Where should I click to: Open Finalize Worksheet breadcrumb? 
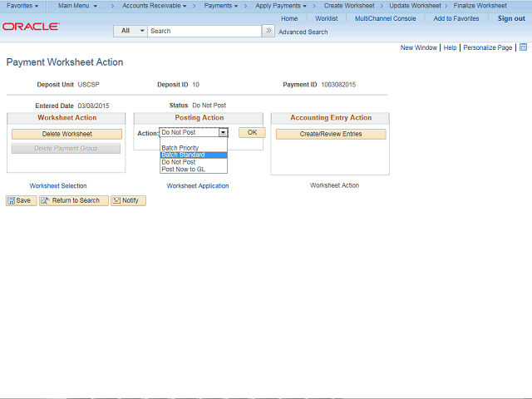pyautogui.click(x=480, y=6)
